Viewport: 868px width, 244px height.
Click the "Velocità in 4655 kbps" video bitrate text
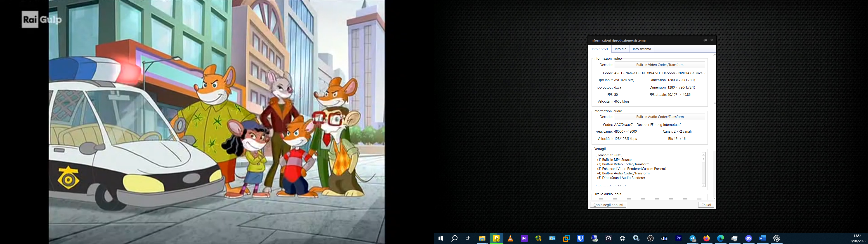613,101
